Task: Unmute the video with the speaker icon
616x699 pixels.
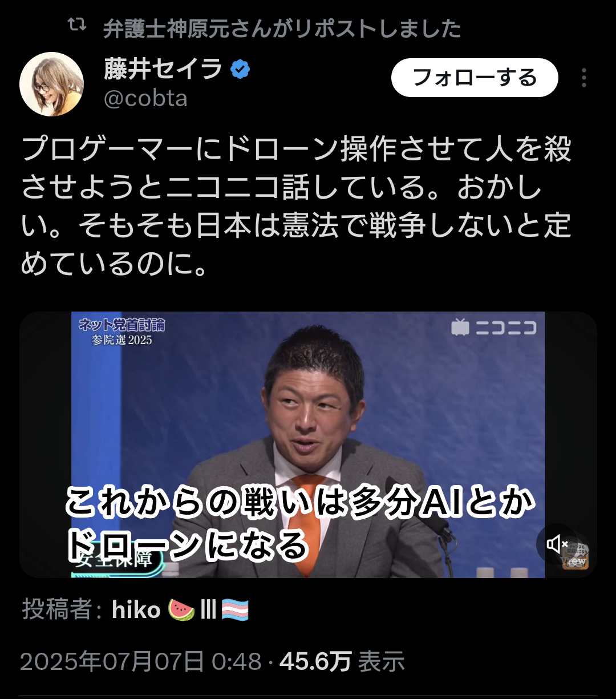Action: [557, 544]
